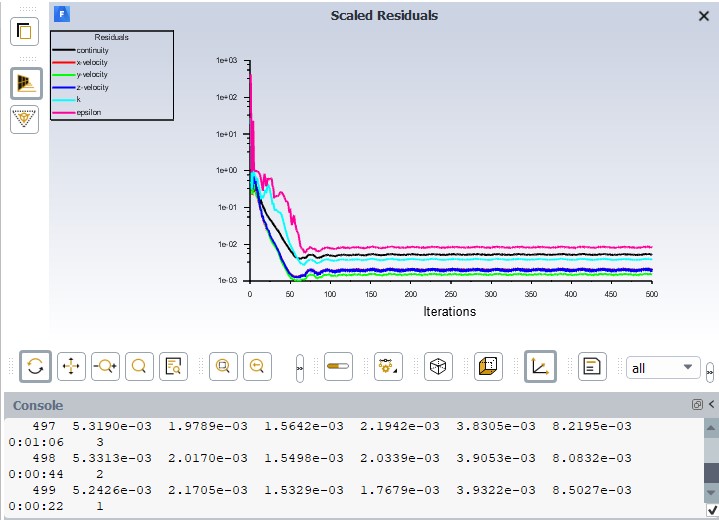Close the Scaled Residuals window

pos(704,16)
